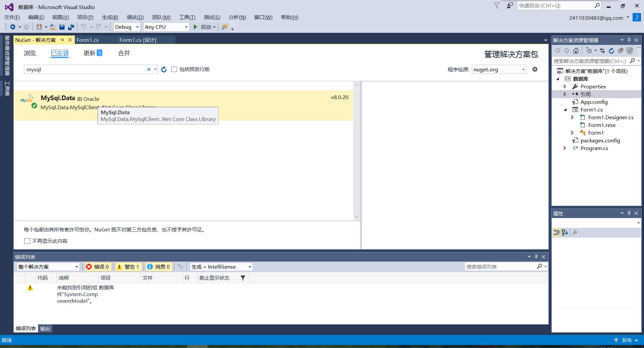This screenshot has height=348, width=644.
Task: Toggle the Messages 0 filter button
Action: click(x=159, y=267)
